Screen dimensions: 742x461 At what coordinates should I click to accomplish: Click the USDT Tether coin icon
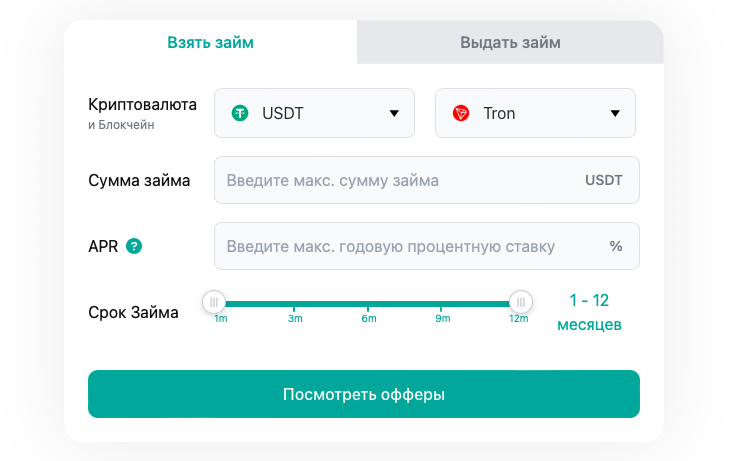click(240, 113)
